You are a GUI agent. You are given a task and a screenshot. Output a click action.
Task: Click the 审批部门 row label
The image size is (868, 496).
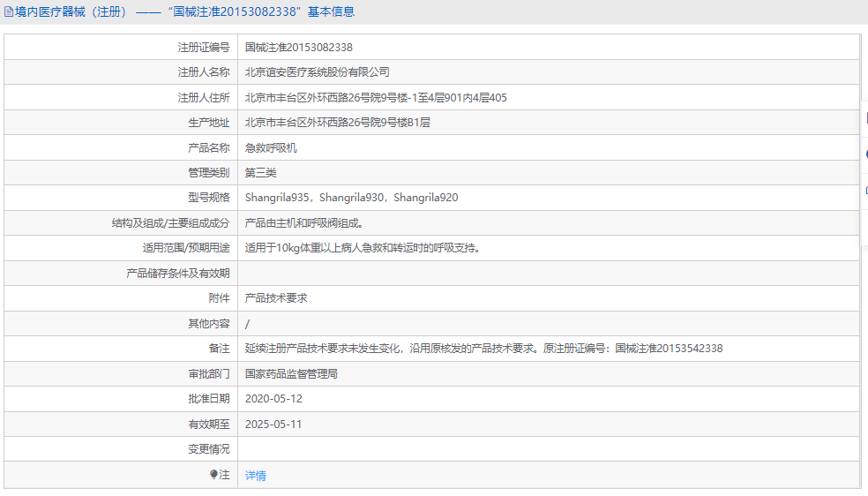coord(209,374)
